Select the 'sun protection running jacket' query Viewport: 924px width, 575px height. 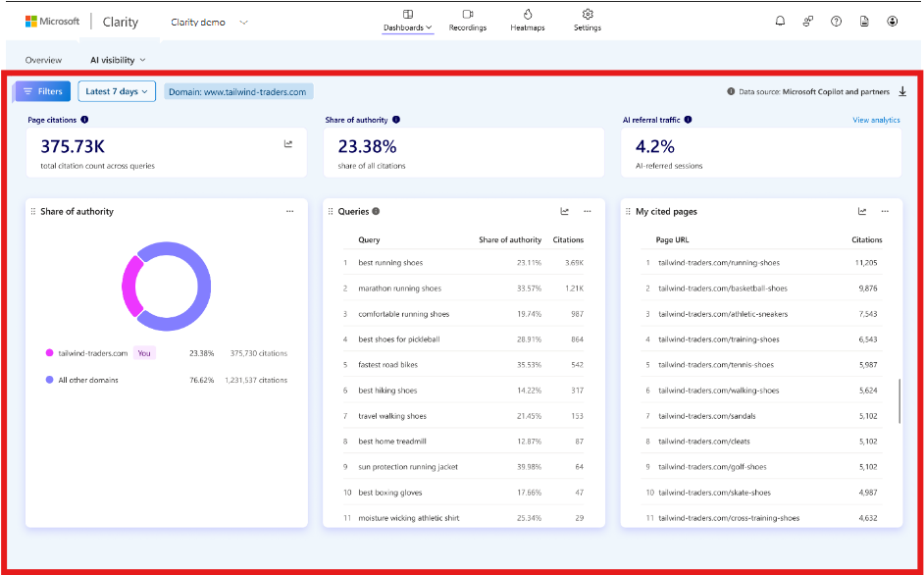(x=463, y=466)
